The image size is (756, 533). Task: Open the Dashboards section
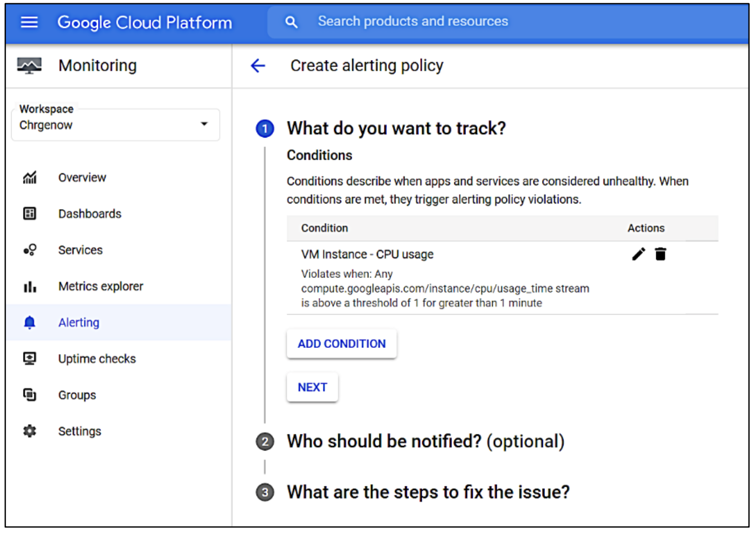[x=89, y=213]
